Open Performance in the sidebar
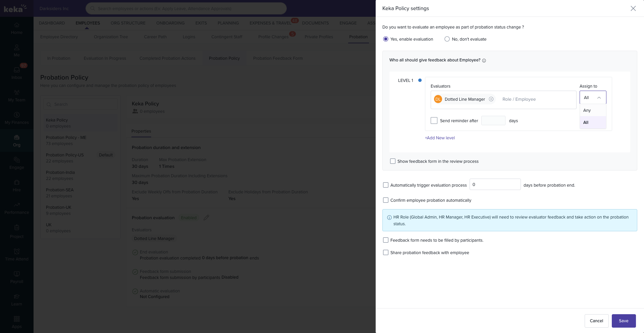The width and height of the screenshot is (644, 333). [x=17, y=205]
